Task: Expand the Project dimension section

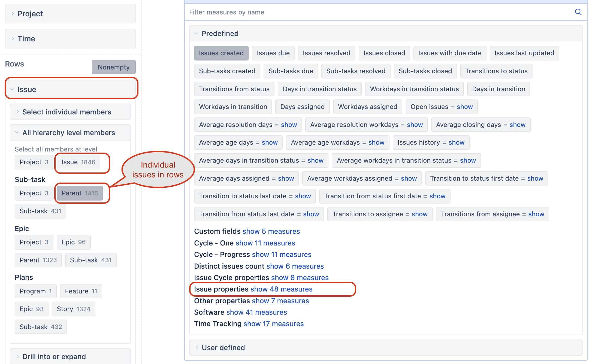Action: tap(30, 14)
